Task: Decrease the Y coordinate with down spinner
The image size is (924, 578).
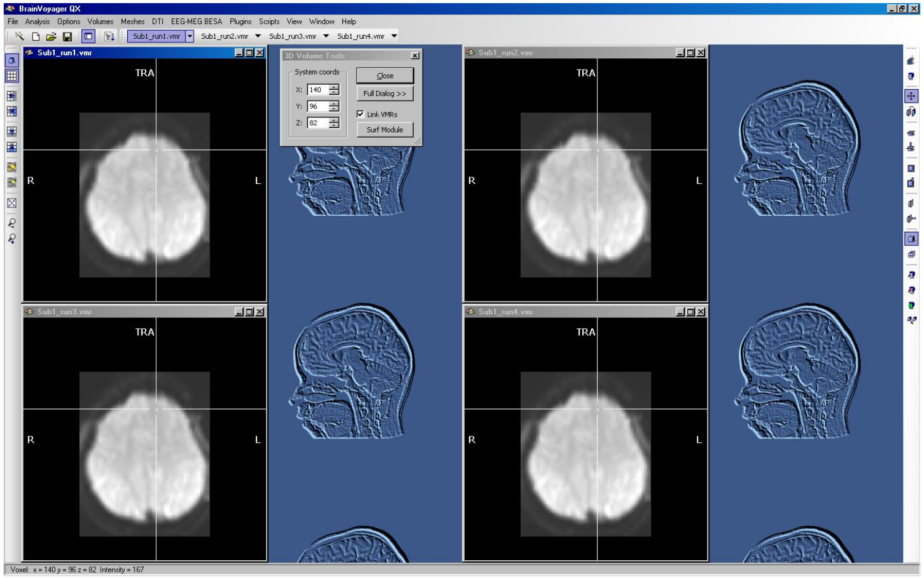Action: tap(334, 109)
